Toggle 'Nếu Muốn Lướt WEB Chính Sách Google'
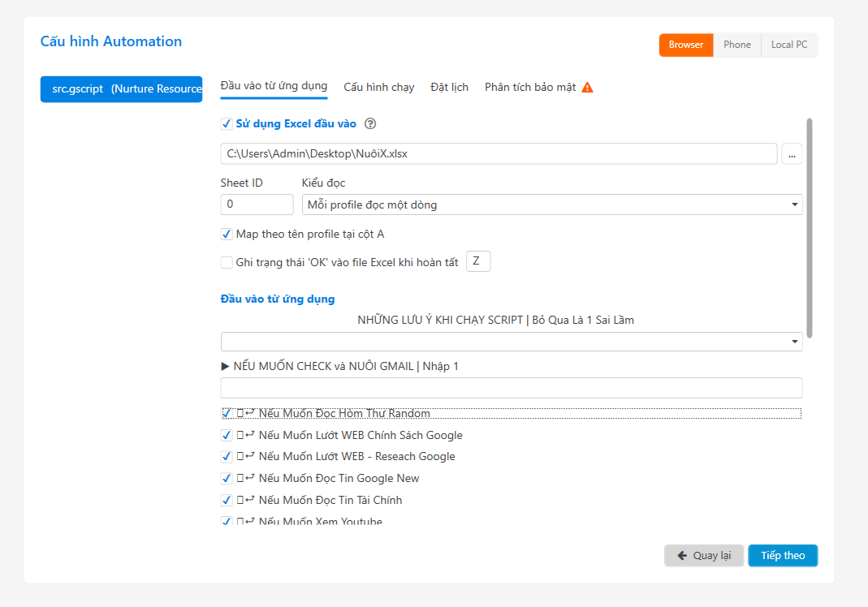The width and height of the screenshot is (868, 607). point(227,435)
